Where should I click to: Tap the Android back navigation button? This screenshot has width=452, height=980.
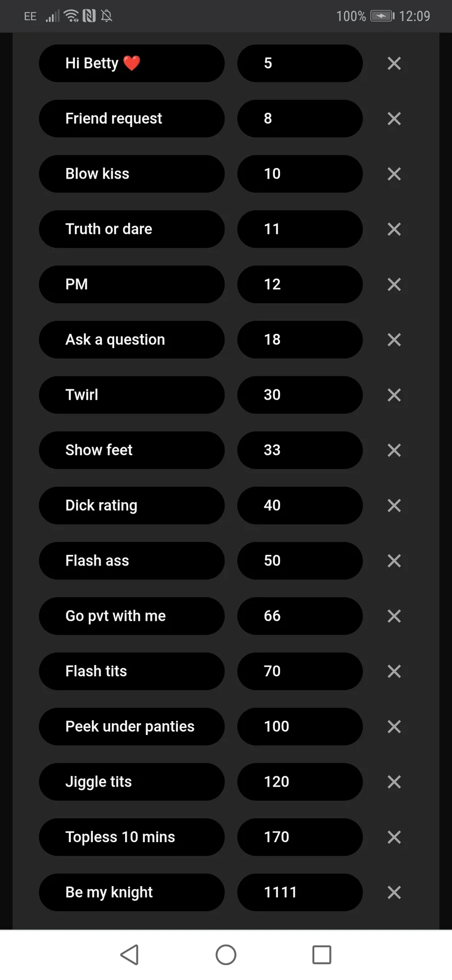tap(130, 954)
